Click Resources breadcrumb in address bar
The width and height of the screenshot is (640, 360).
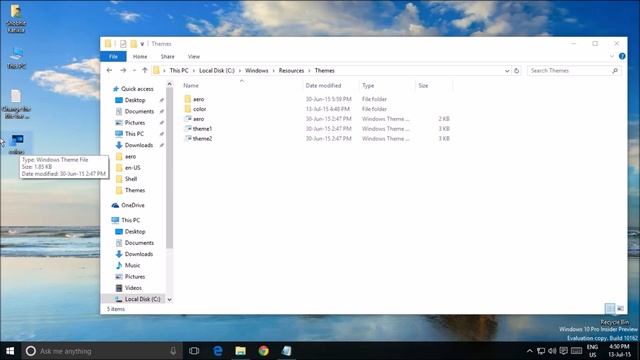point(291,71)
